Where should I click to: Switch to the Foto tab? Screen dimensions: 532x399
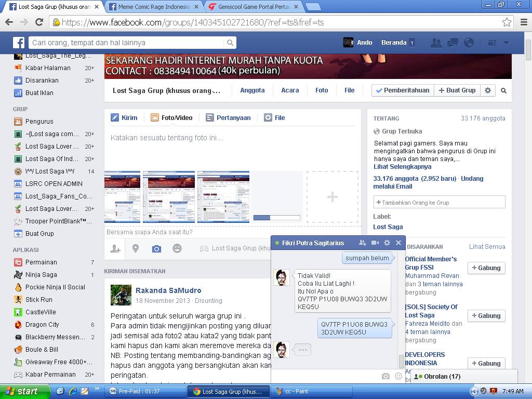point(322,90)
